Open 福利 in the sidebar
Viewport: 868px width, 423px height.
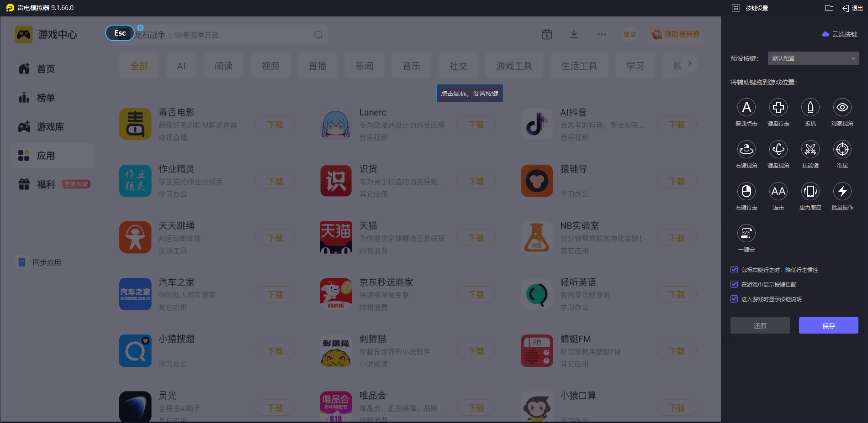click(53, 184)
